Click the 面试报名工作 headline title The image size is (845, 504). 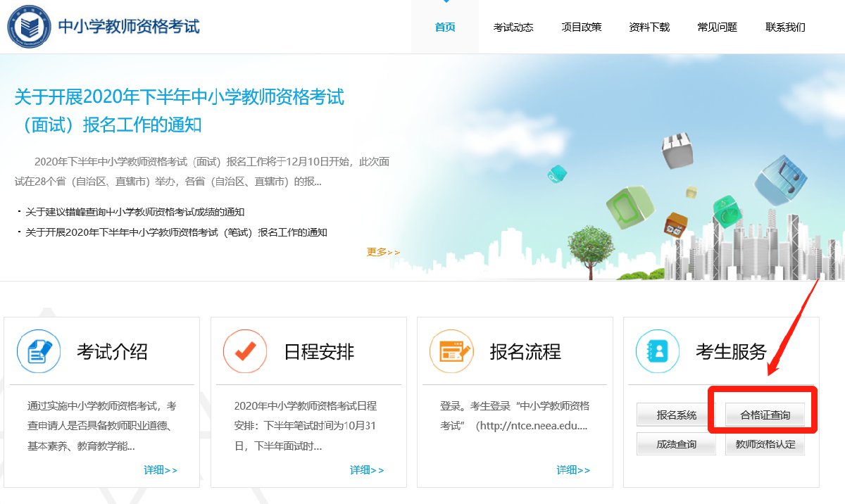tap(180, 111)
